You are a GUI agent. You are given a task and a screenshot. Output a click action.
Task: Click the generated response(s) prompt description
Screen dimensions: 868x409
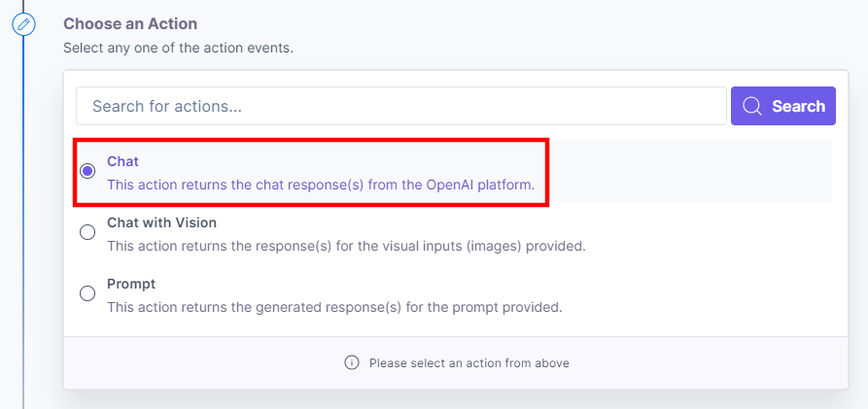pyautogui.click(x=334, y=307)
